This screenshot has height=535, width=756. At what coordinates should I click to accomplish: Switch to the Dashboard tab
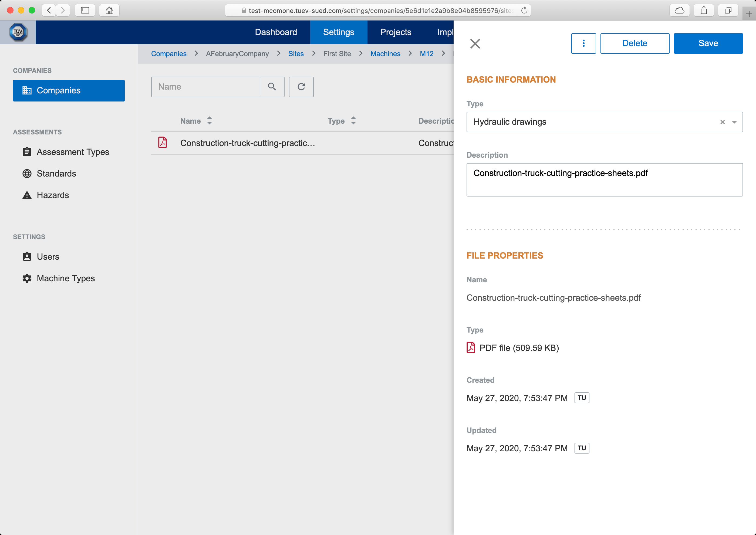(x=276, y=32)
